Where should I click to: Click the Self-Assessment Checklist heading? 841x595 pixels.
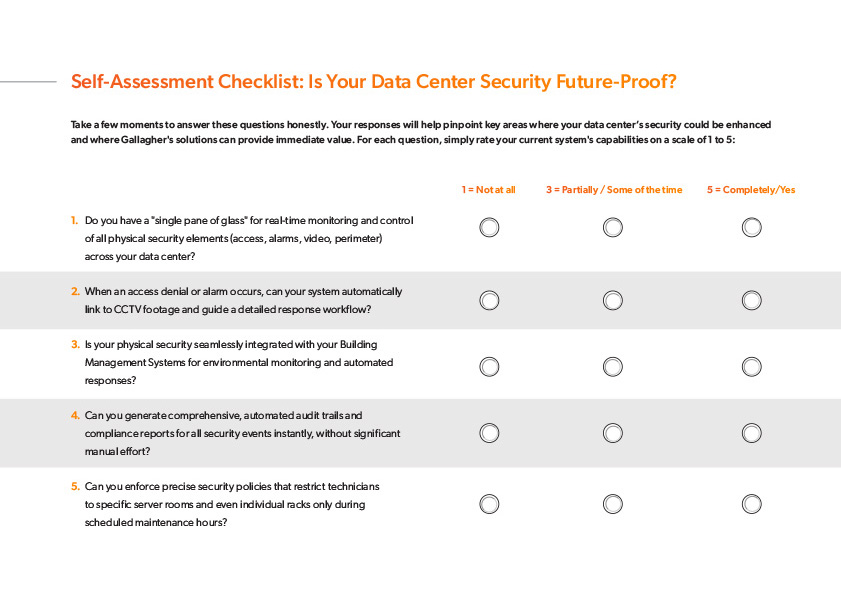pyautogui.click(x=380, y=82)
